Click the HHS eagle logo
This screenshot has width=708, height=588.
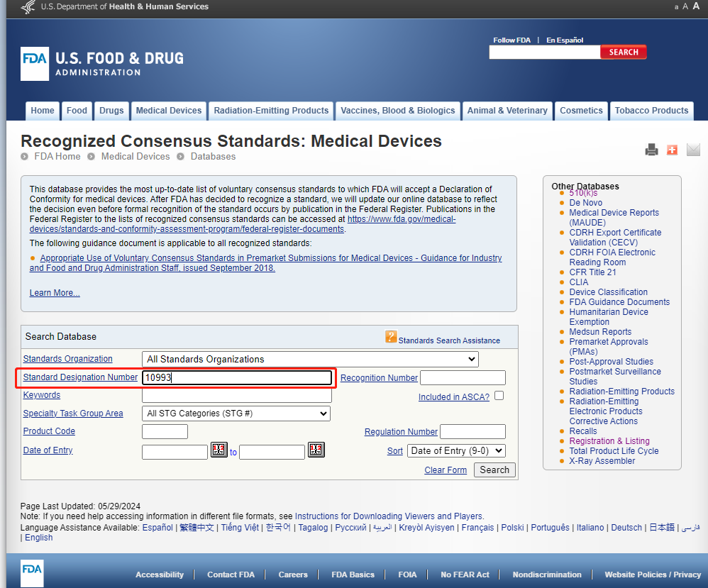click(x=29, y=7)
